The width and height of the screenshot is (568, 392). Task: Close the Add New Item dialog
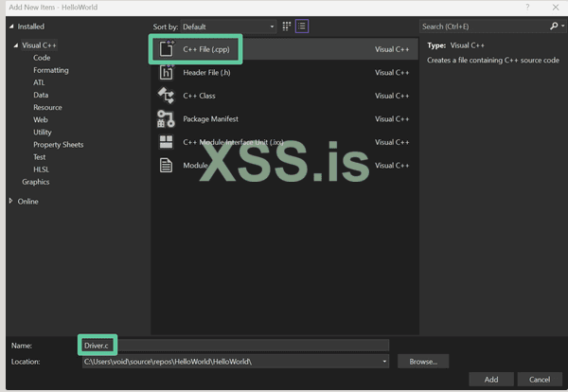pyautogui.click(x=556, y=7)
